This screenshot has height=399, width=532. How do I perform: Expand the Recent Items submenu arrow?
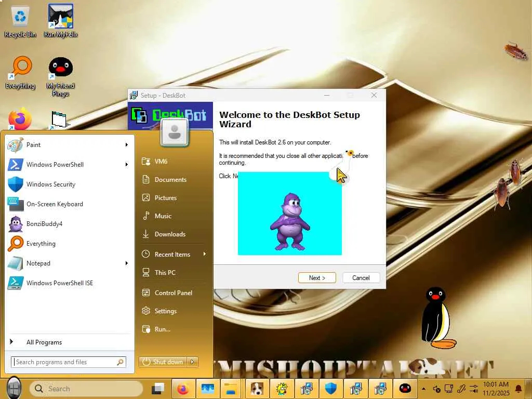coord(205,254)
